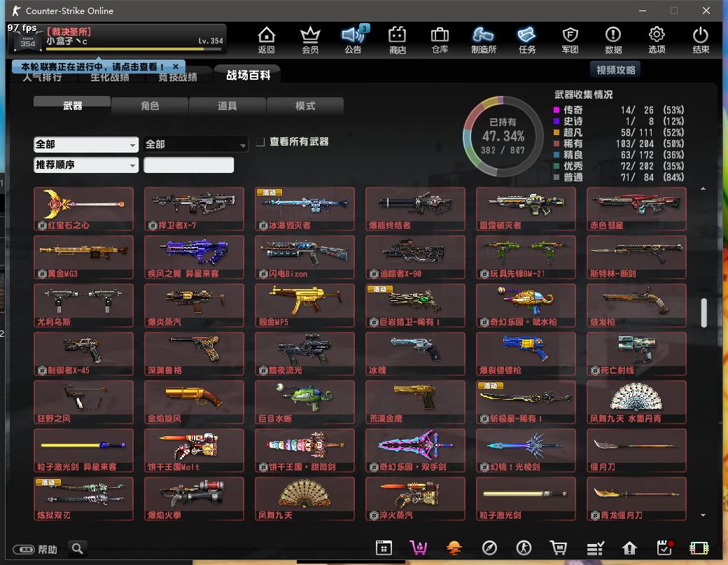Screen dimensions: 728x565
Task: Open the 公告 announcements speaker icon
Action: (x=353, y=39)
